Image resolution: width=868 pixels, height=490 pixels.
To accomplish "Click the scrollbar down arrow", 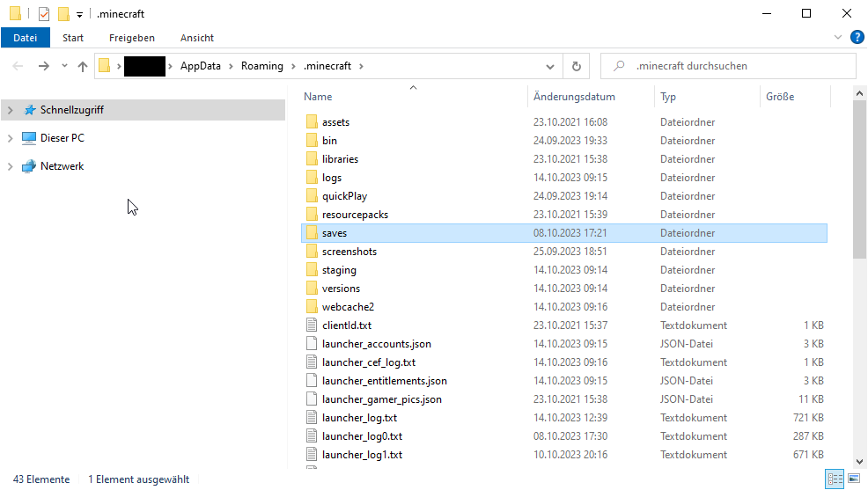I will (x=859, y=461).
